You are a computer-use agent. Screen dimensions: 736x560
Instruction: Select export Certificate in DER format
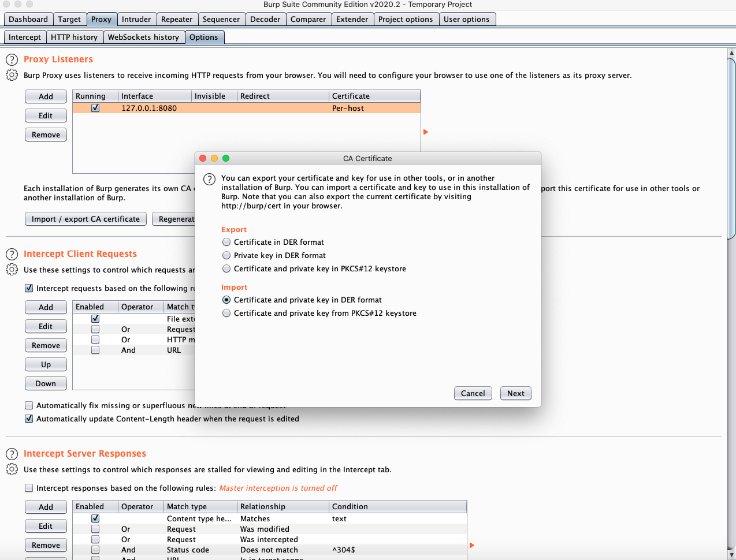pyautogui.click(x=226, y=242)
